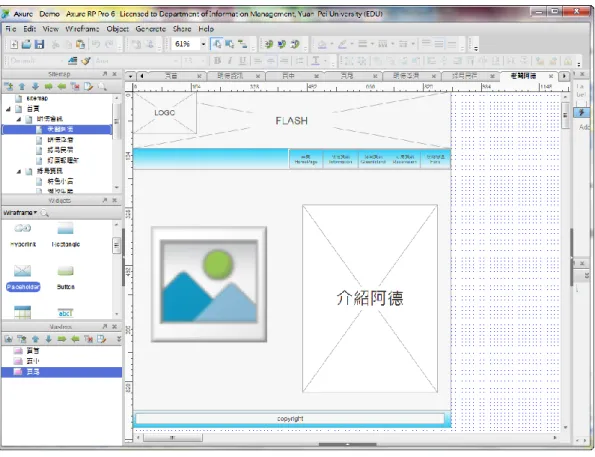The width and height of the screenshot is (595, 457).
Task: Click the Paste clipboard icon in toolbar
Action: coord(80,44)
